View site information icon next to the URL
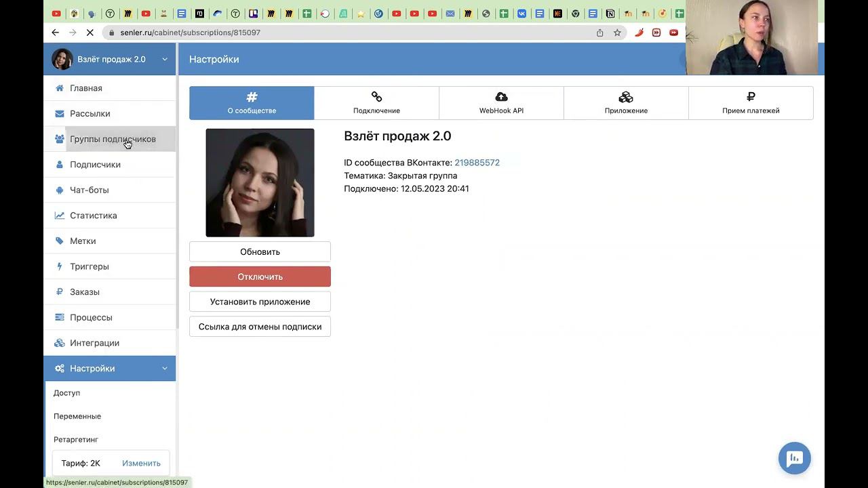 [x=111, y=33]
